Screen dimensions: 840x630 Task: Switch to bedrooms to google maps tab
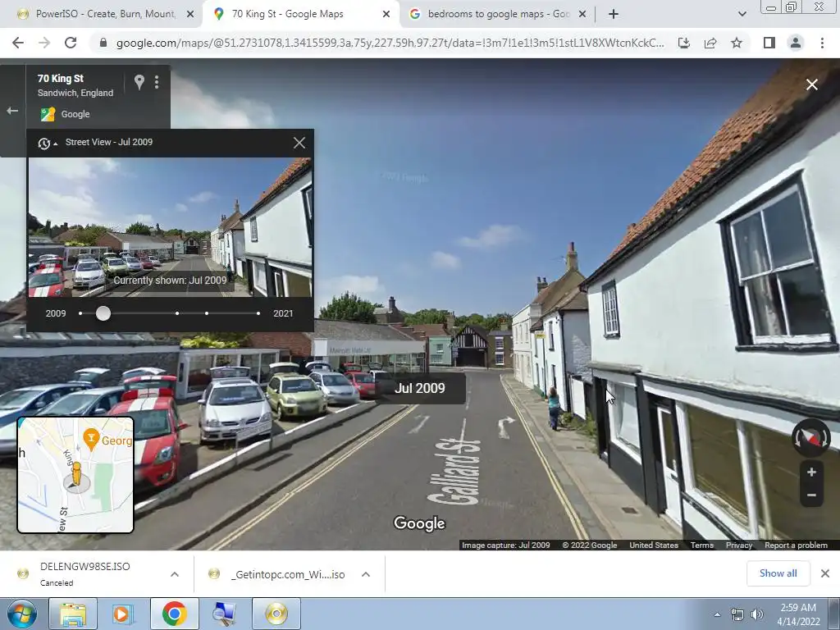(499, 14)
